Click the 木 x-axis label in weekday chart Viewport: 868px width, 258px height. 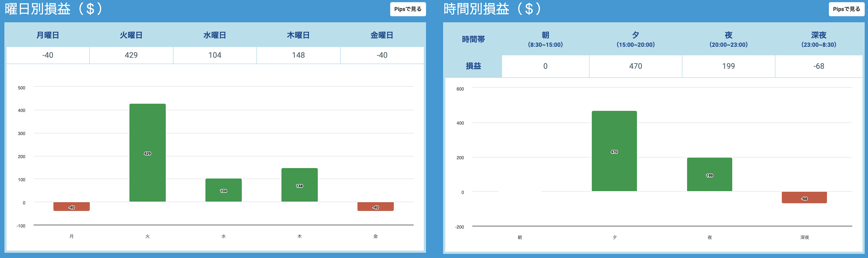300,237
